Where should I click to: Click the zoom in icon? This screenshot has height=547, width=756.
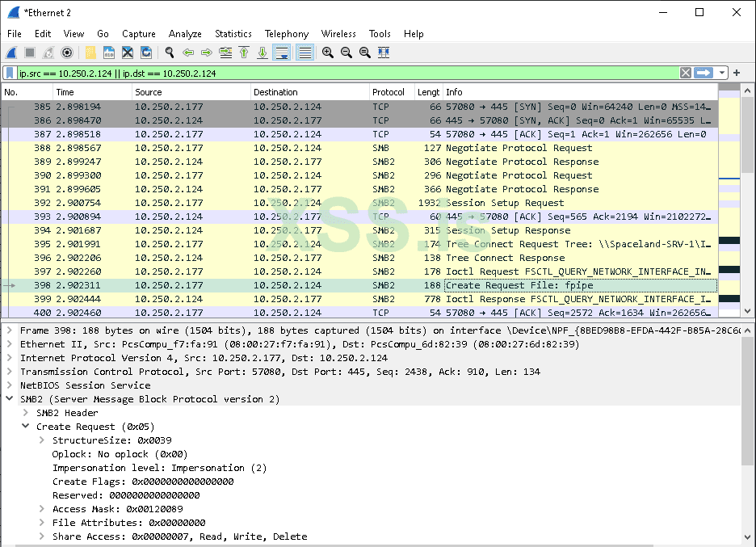click(328, 53)
